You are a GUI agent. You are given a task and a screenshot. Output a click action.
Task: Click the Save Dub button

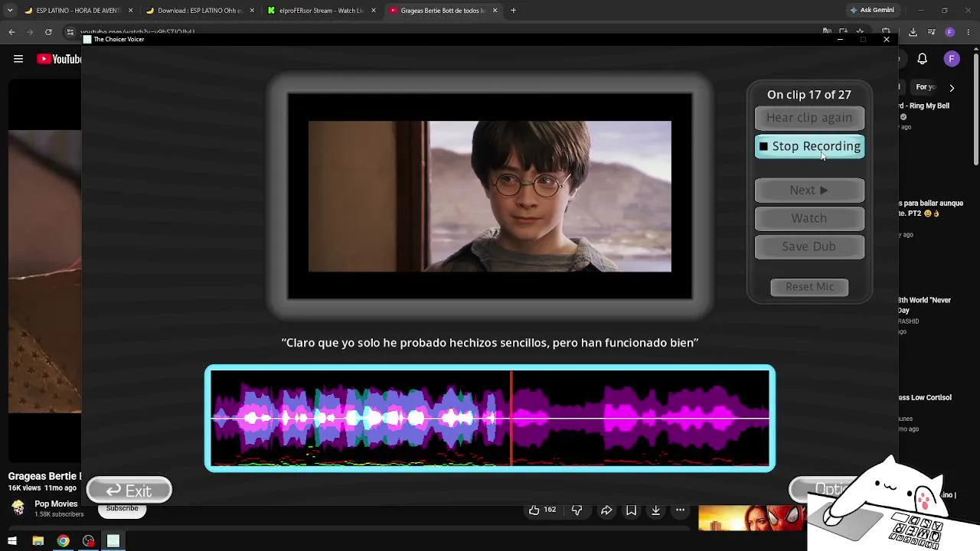coord(809,246)
